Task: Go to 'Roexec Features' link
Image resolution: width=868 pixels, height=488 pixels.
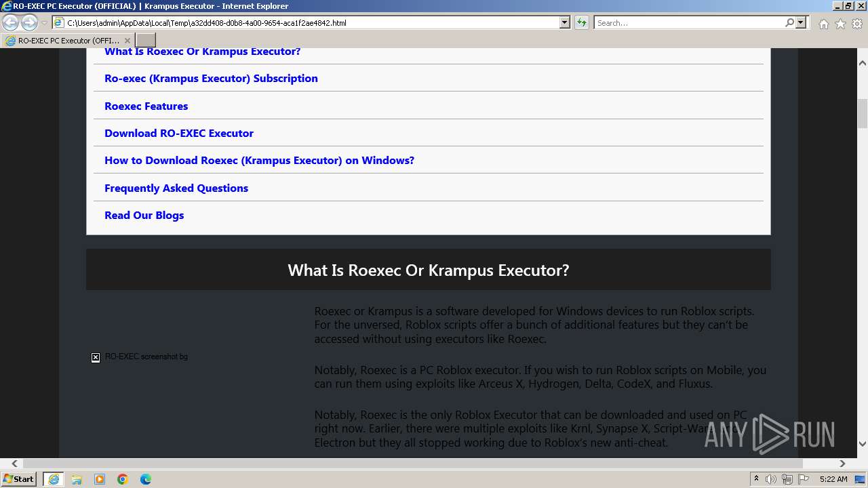Action: (x=146, y=106)
